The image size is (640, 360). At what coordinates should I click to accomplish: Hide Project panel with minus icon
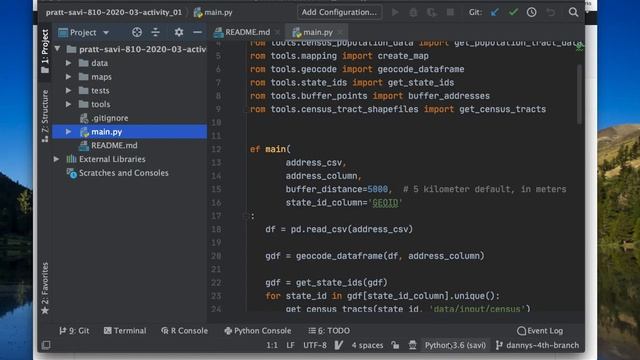pyautogui.click(x=197, y=32)
